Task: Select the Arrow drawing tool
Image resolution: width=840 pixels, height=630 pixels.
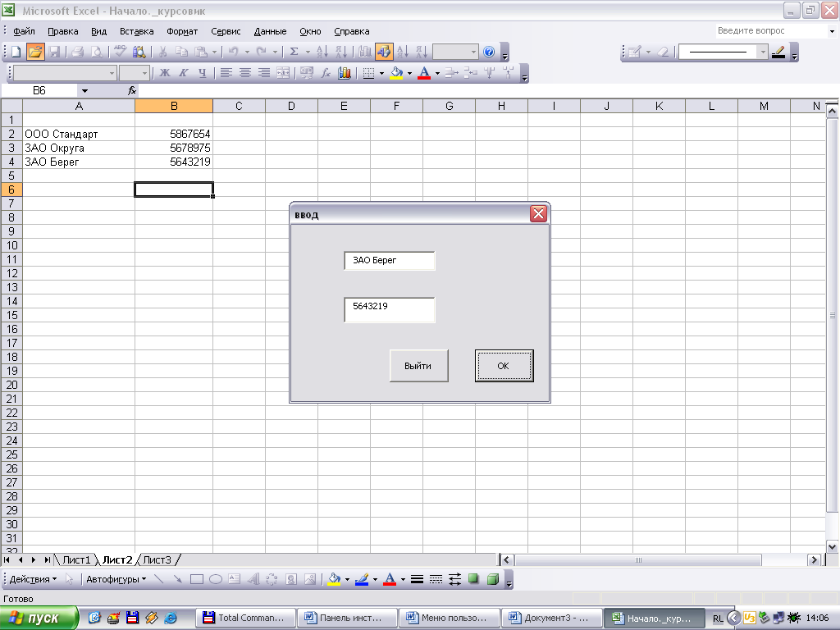Action: pyautogui.click(x=177, y=579)
